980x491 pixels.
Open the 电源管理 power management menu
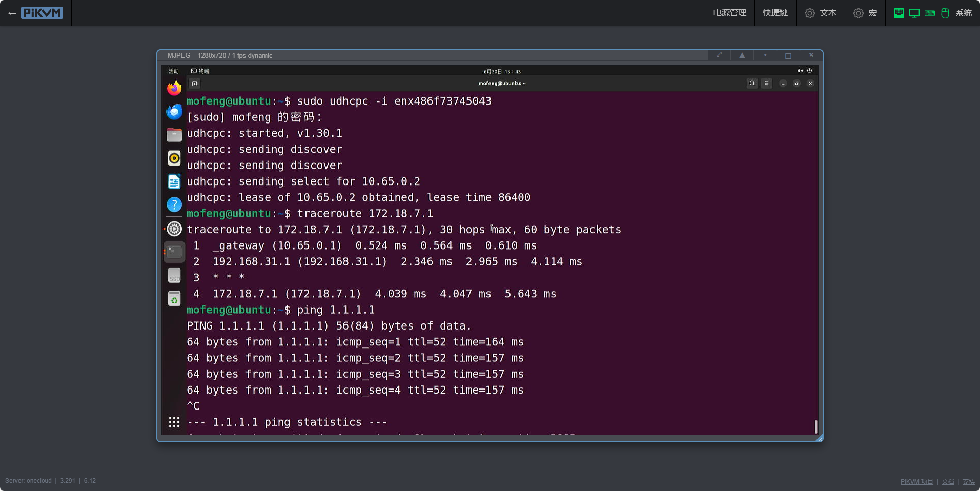coord(729,13)
